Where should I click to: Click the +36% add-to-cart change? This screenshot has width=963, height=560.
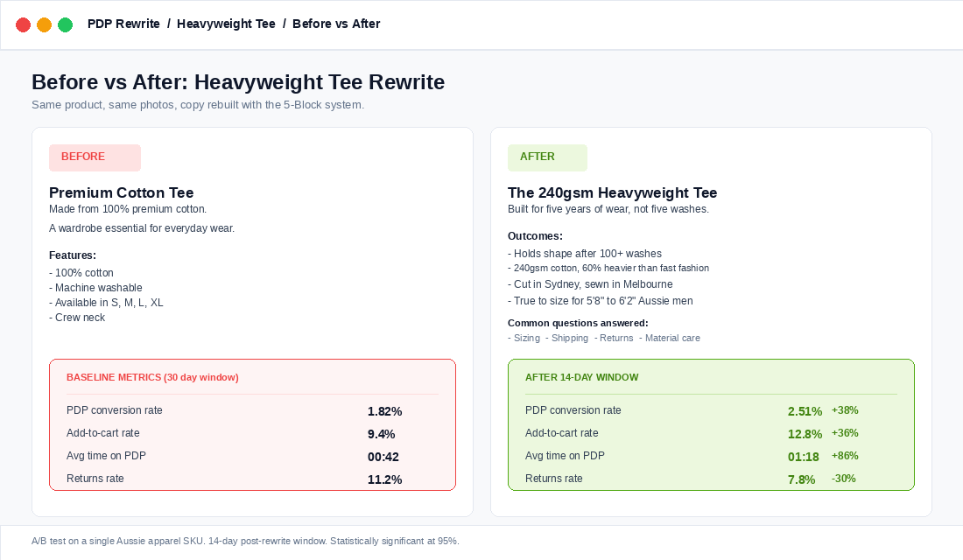(x=845, y=433)
